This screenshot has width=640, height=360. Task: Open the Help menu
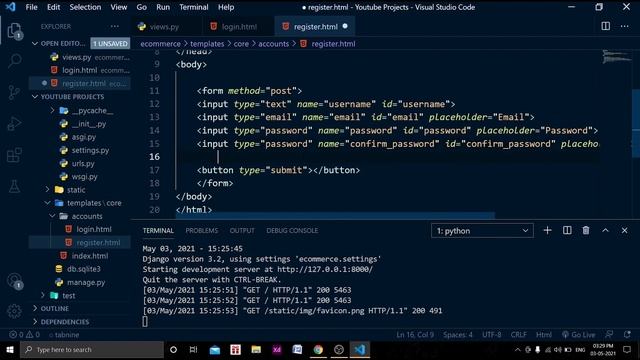coord(226,7)
